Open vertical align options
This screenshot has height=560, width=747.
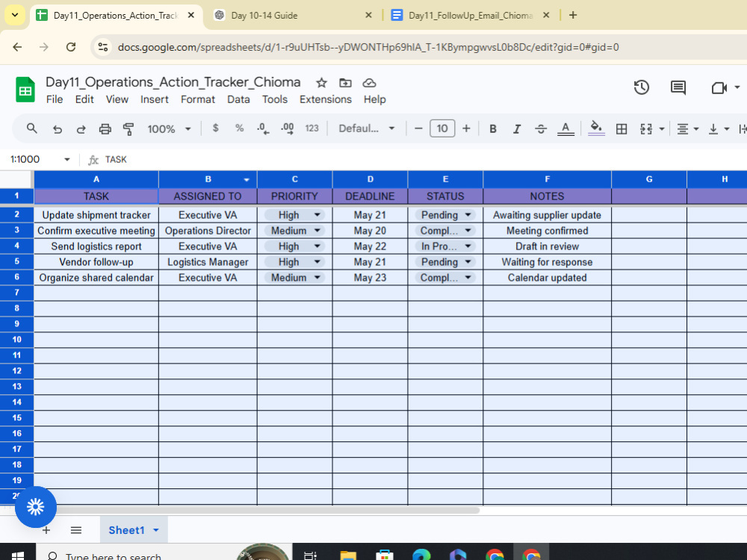(719, 129)
